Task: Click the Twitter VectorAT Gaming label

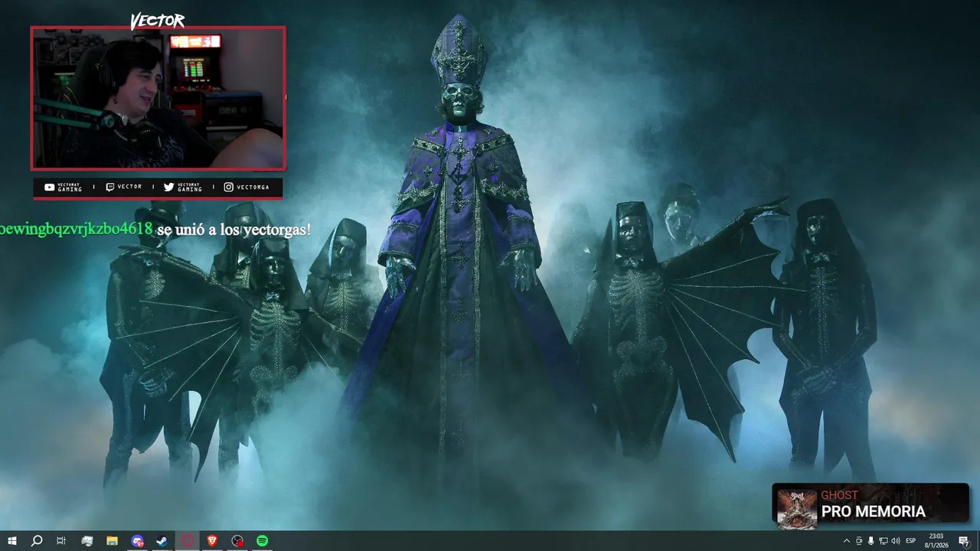Action: pyautogui.click(x=183, y=187)
